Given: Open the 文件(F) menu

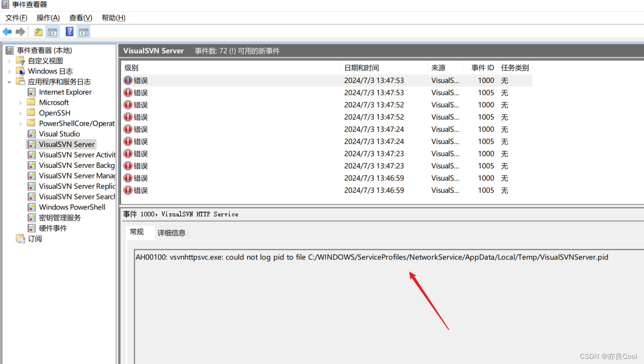Looking at the screenshot, I should pyautogui.click(x=16, y=18).
